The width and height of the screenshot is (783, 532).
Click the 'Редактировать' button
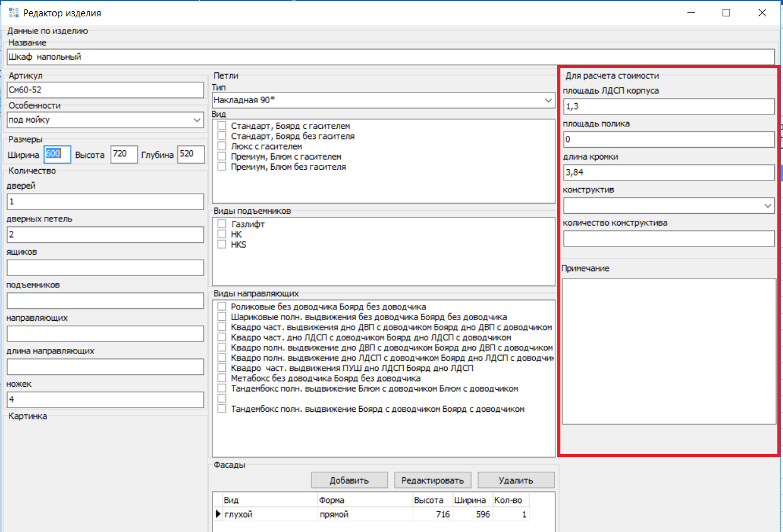pos(433,480)
